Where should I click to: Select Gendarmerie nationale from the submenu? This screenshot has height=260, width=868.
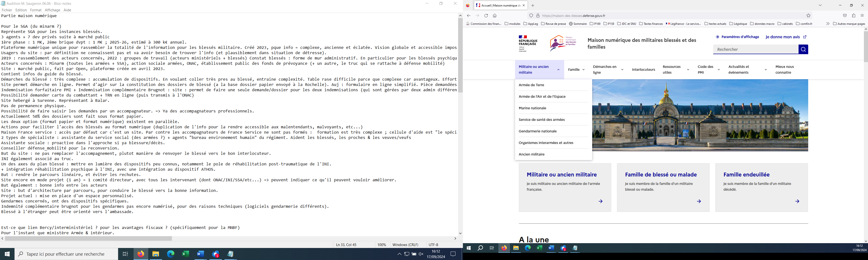tap(537, 131)
